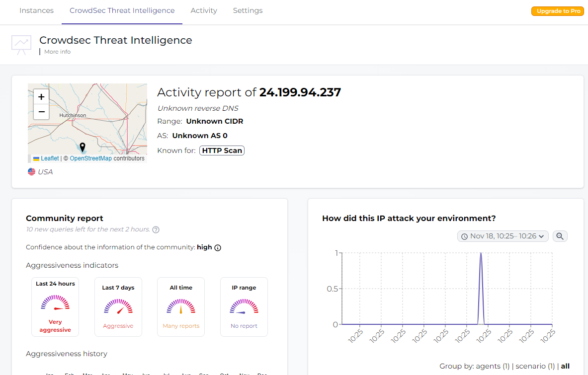Click the map location pin marker
Viewport: 588px width, 375px height.
pos(83,147)
